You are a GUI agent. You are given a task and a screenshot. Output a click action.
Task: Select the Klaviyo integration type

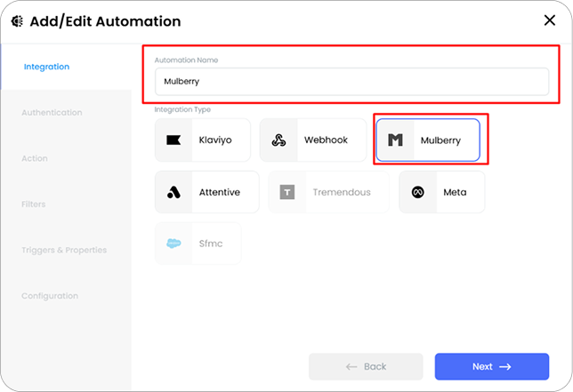click(203, 140)
